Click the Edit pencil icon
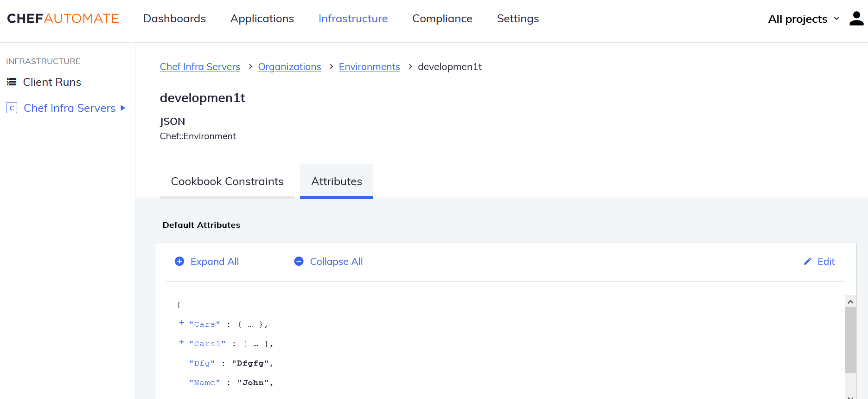868x399 pixels. (x=807, y=262)
